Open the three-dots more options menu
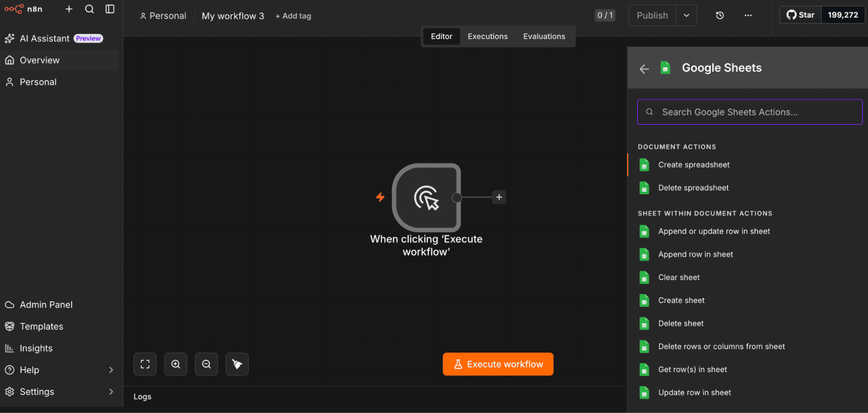 click(748, 15)
